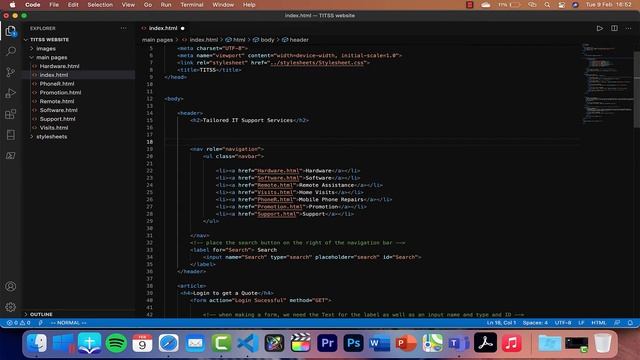
Task: Collapse the main pages folder
Action: point(51,58)
